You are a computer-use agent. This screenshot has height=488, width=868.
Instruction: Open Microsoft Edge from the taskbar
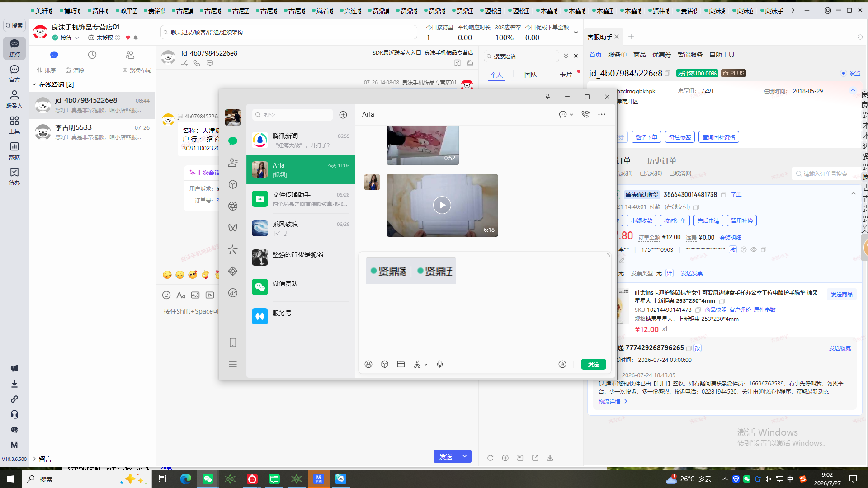point(185,479)
